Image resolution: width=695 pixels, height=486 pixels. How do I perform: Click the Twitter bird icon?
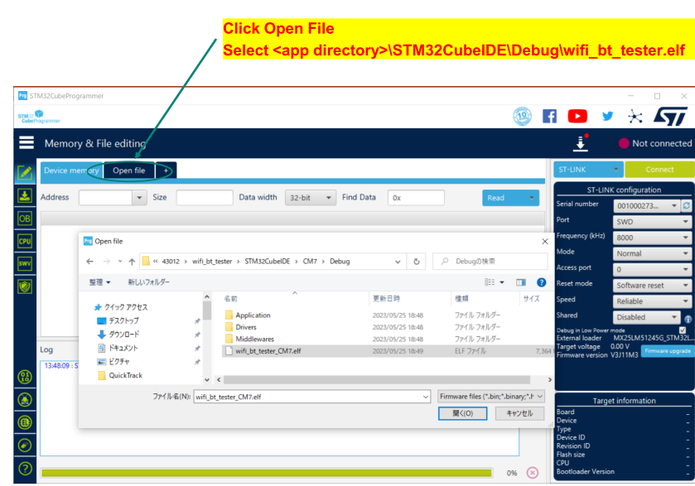tap(607, 116)
